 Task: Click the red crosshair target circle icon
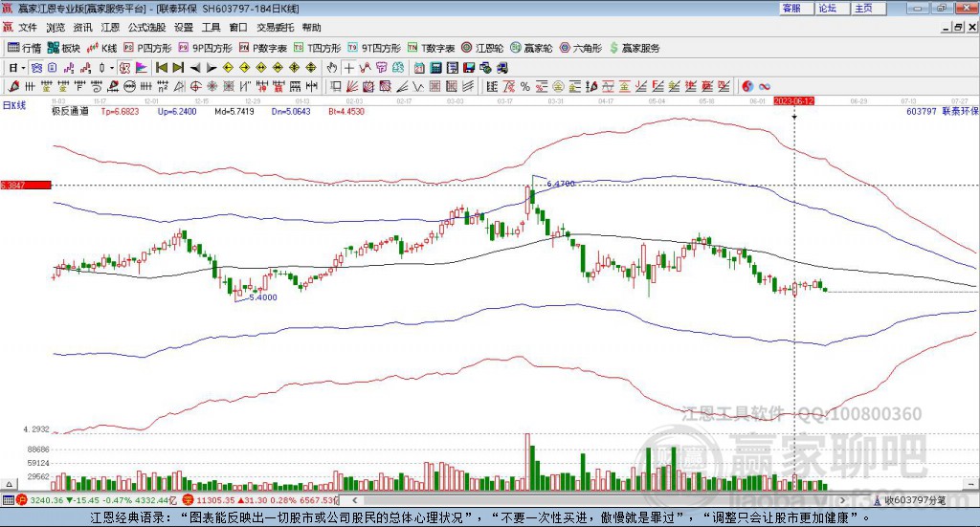[195, 86]
